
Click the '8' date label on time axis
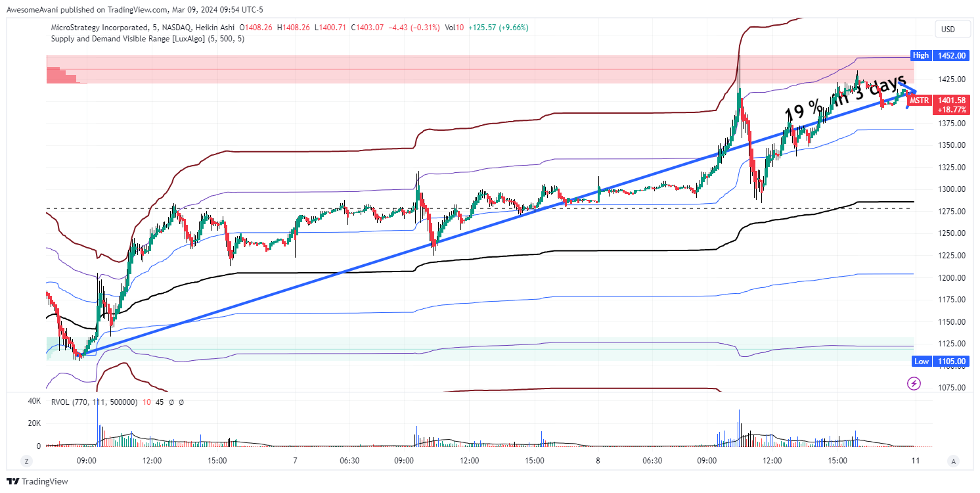[598, 461]
